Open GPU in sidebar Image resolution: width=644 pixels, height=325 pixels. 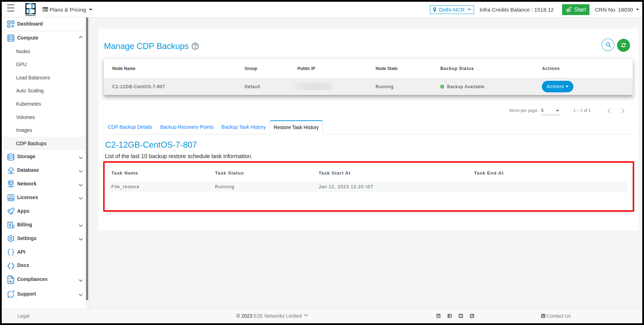pyautogui.click(x=21, y=64)
